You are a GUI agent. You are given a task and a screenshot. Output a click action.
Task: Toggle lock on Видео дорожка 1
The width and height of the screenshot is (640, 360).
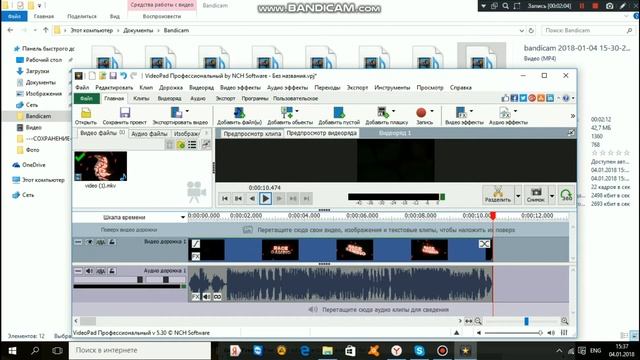tap(112, 242)
